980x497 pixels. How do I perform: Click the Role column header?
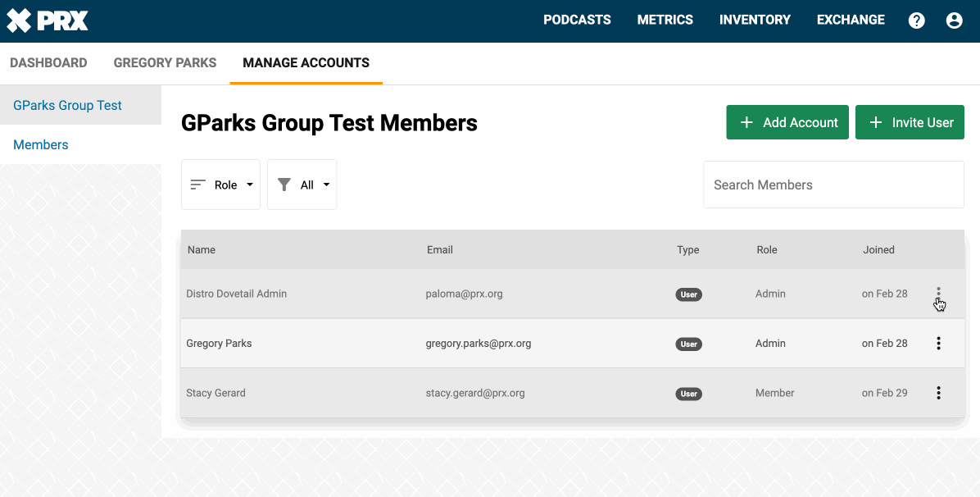coord(767,250)
